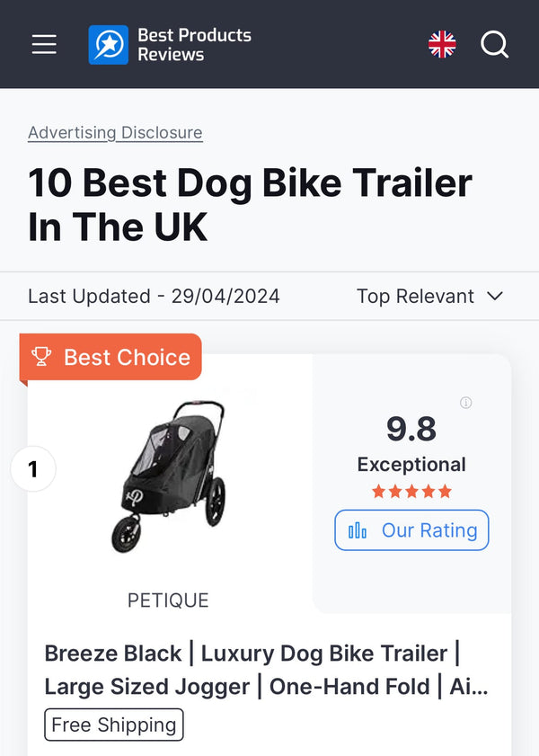Click the small info icon above rating
The image size is (539, 756).
pyautogui.click(x=465, y=403)
